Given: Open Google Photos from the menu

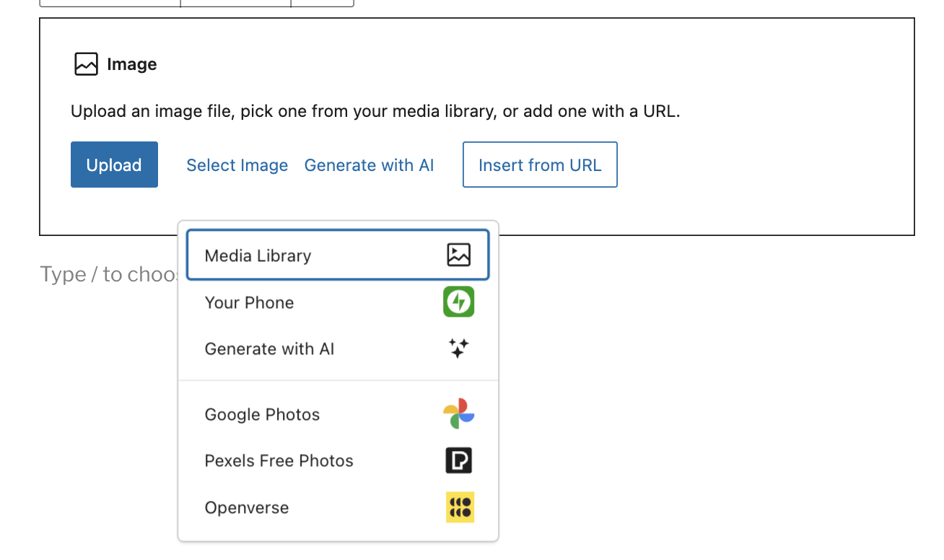Looking at the screenshot, I should [262, 414].
